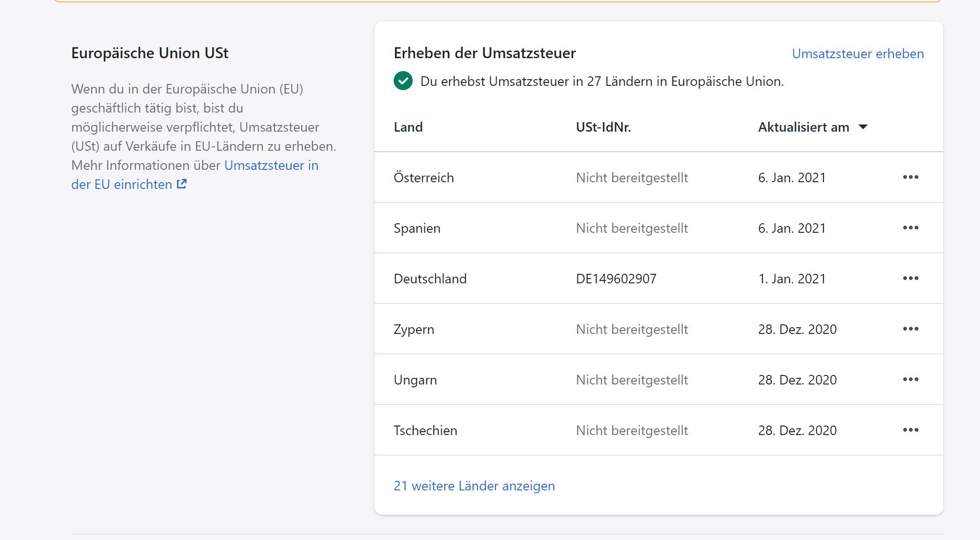980x540 pixels.
Task: Select the Deutschland VAT number DE149602907
Action: pos(616,279)
